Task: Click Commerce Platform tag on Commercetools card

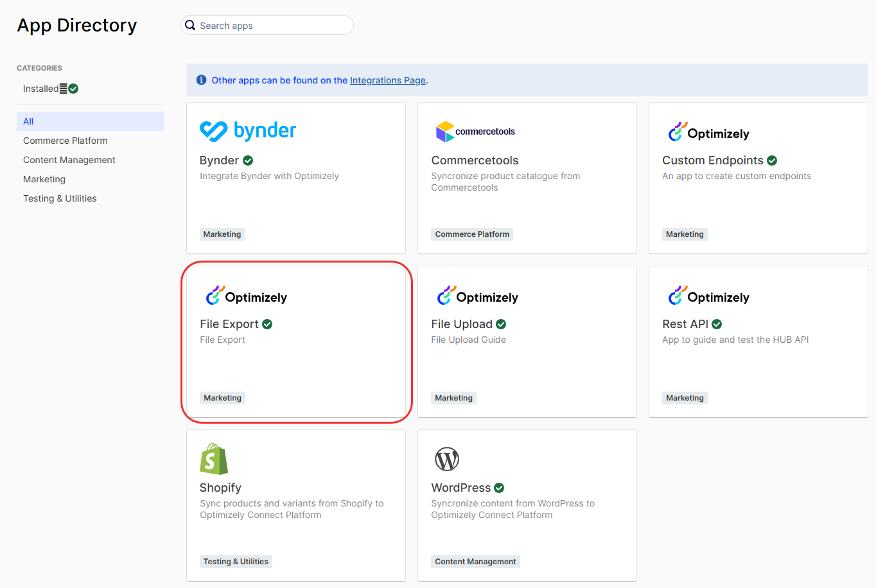Action: (x=472, y=234)
